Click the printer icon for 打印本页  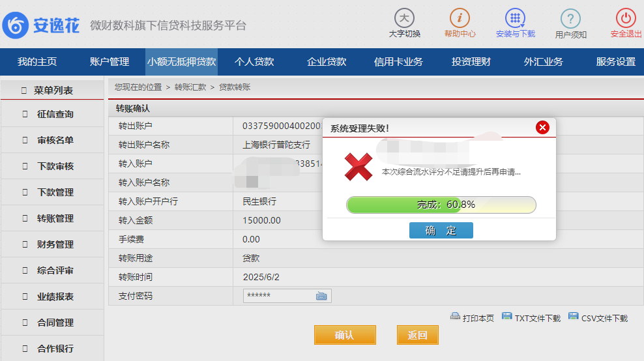tap(455, 316)
